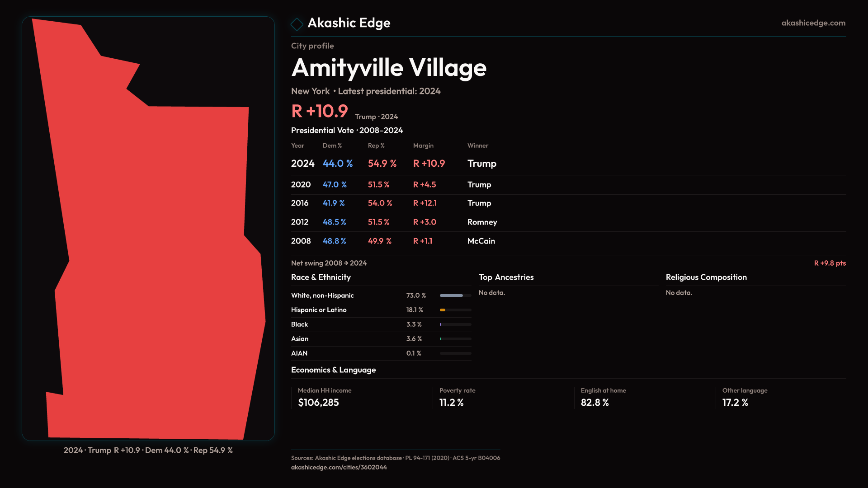
Task: Click the 2012 winner Romney cell
Action: 482,222
